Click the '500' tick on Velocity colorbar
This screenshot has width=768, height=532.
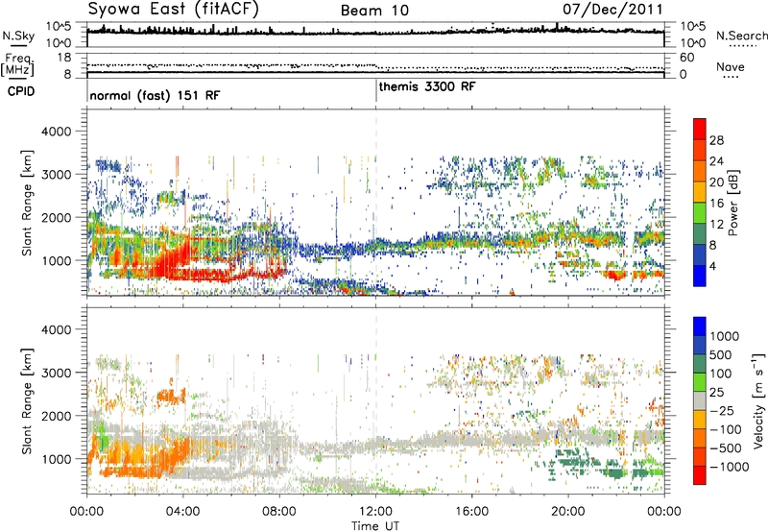pyautogui.click(x=720, y=354)
